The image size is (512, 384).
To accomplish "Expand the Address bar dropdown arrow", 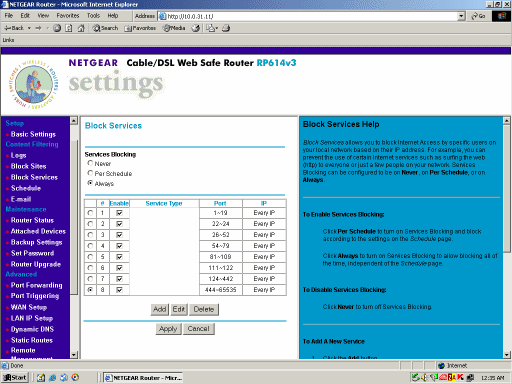I will pos(461,16).
